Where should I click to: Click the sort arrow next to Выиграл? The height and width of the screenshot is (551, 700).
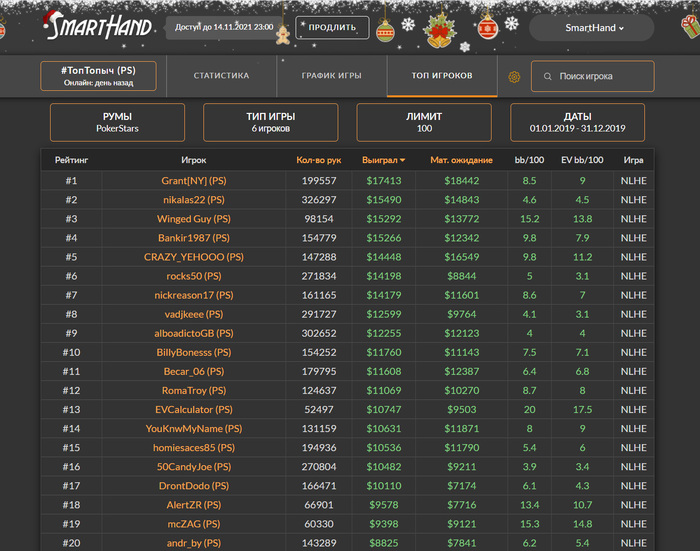click(403, 160)
